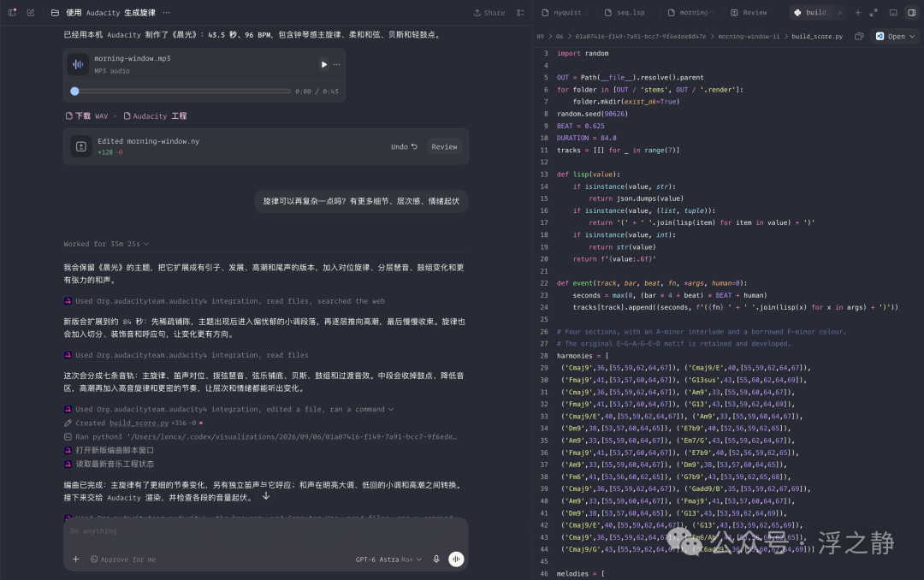
Task: Jump to latest message with down arrow
Action: point(266,495)
